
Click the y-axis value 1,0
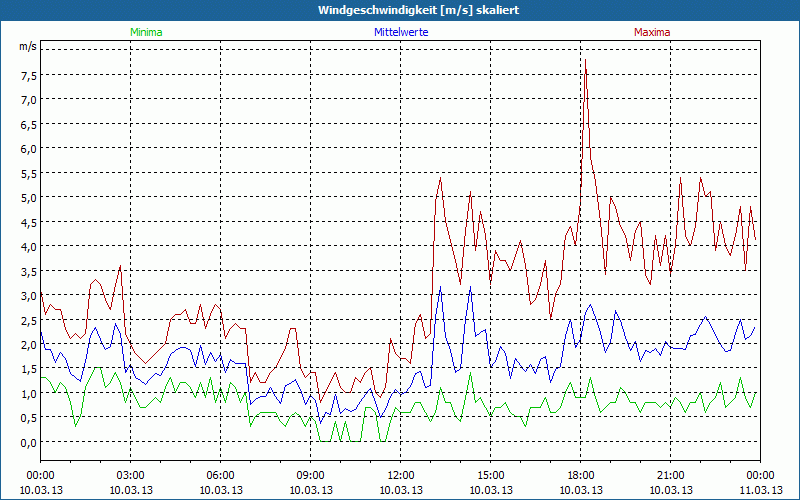coord(29,394)
